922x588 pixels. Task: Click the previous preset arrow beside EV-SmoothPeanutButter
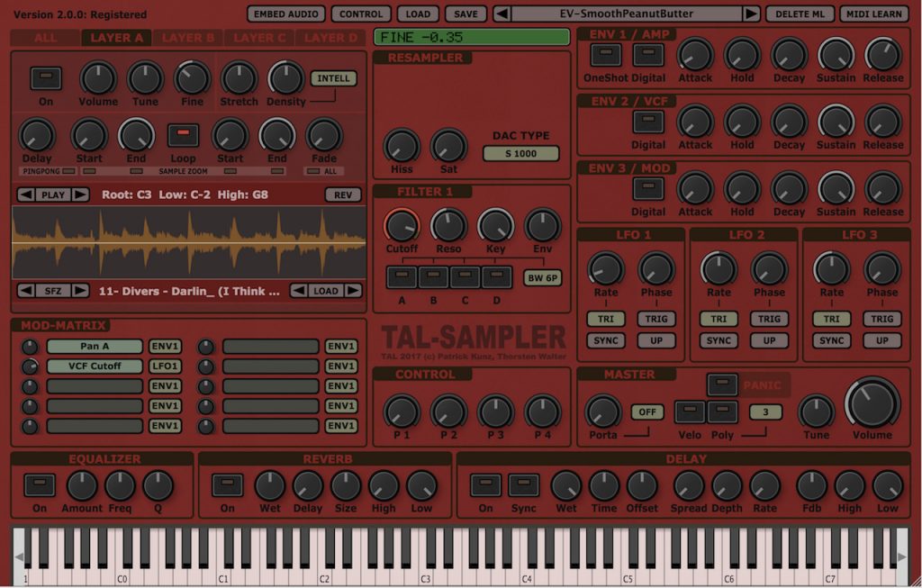coord(502,14)
